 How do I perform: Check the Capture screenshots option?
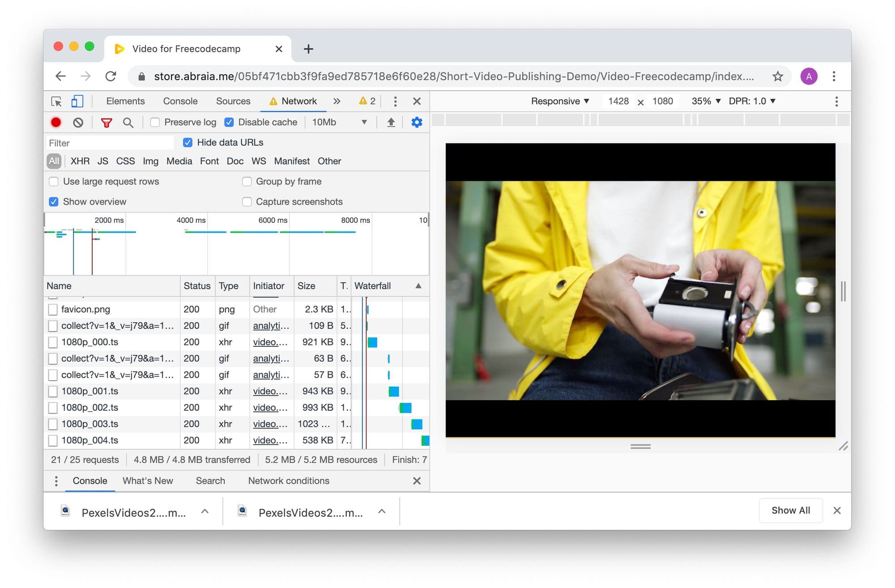point(247,202)
